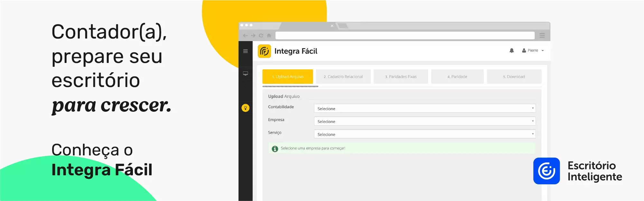Click the browser back arrow
This screenshot has height=201, width=644.
pyautogui.click(x=245, y=36)
